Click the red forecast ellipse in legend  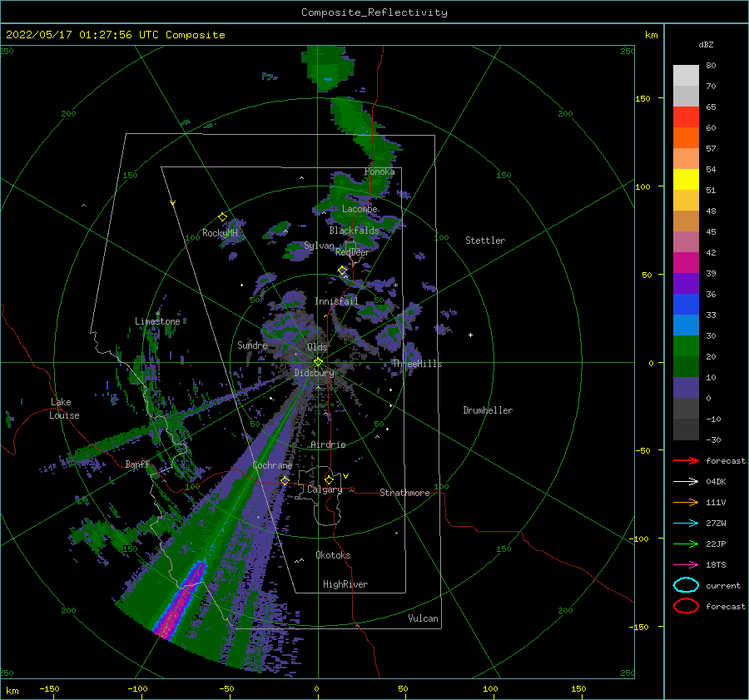click(x=686, y=606)
